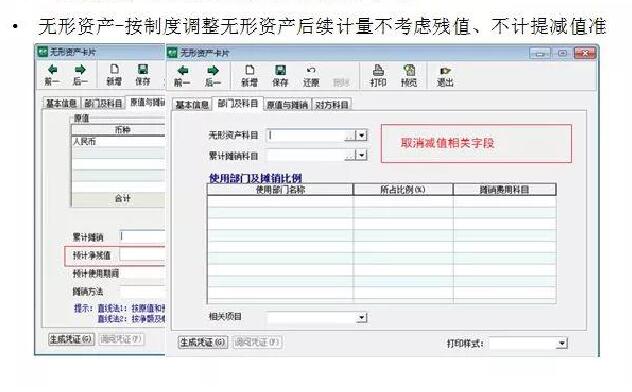Open 打印样式 dropdown

(562, 343)
